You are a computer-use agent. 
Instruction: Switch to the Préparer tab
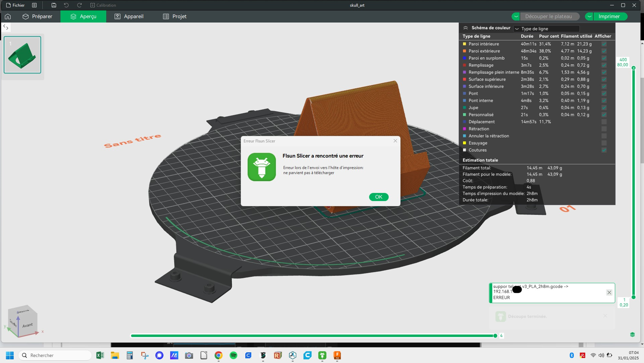click(x=37, y=17)
